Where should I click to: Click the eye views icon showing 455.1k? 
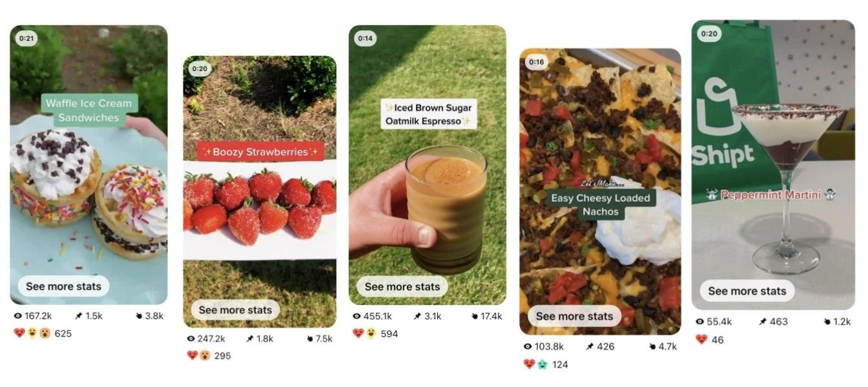click(356, 316)
